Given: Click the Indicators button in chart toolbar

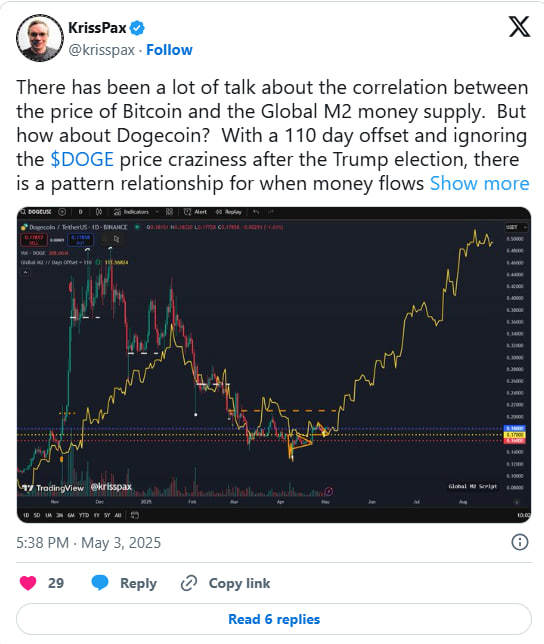Looking at the screenshot, I should click(131, 212).
